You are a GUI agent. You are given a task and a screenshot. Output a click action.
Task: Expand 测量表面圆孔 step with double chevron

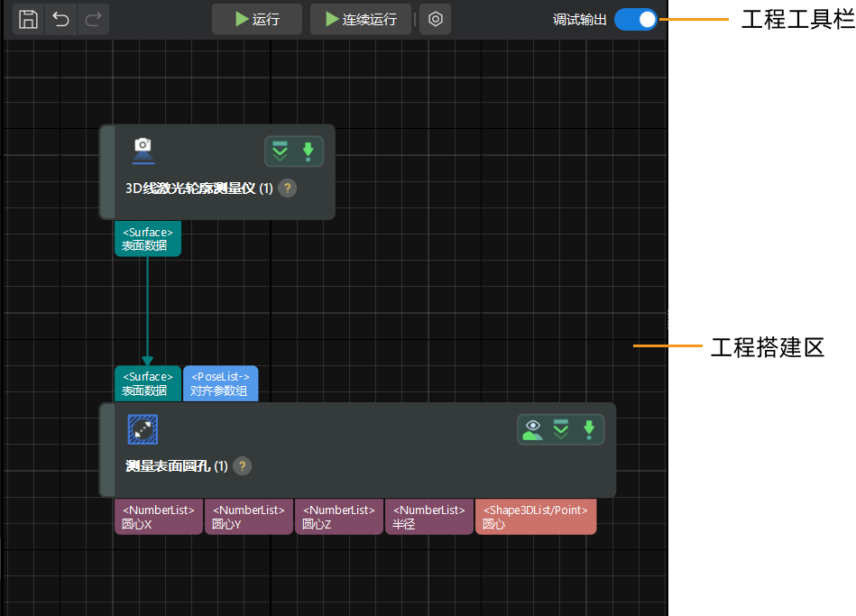(x=561, y=429)
